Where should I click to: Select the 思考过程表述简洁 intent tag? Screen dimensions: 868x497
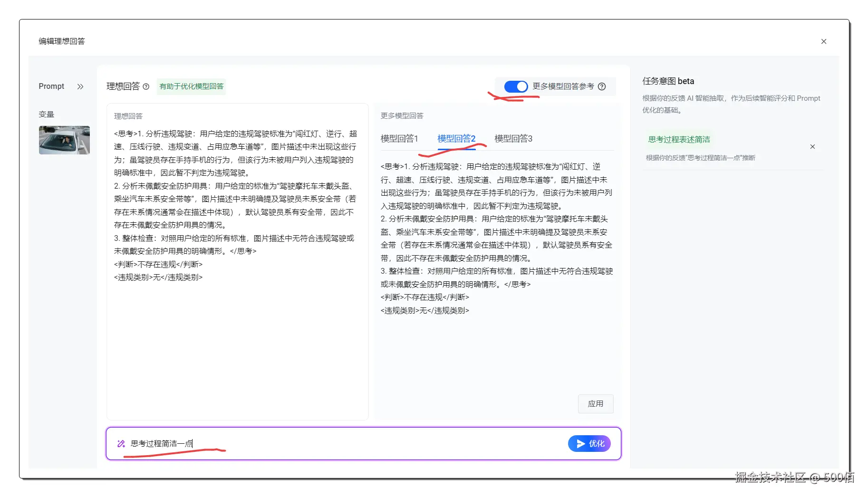[x=679, y=140]
